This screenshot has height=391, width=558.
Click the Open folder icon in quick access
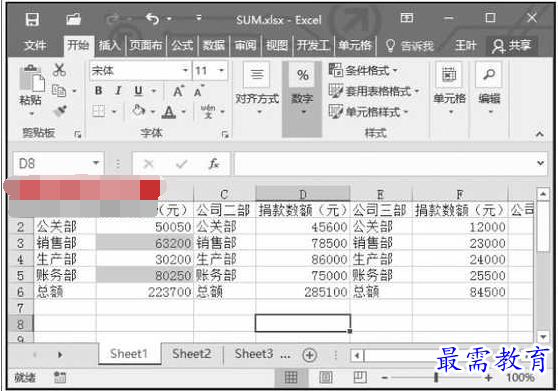74,19
